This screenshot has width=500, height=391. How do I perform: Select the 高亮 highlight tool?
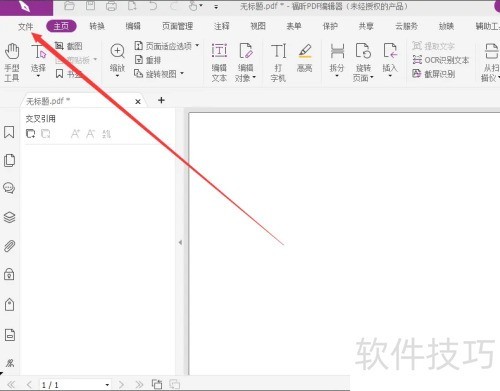[x=305, y=58]
